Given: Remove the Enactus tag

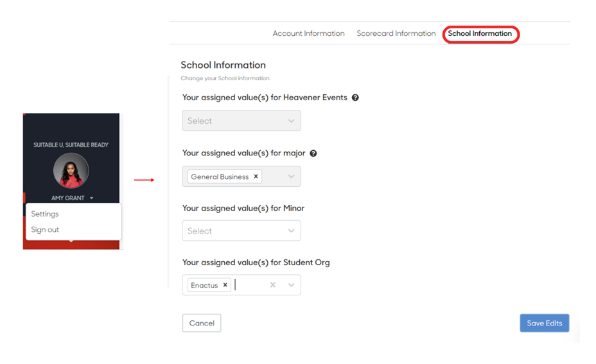Looking at the screenshot, I should tap(225, 285).
